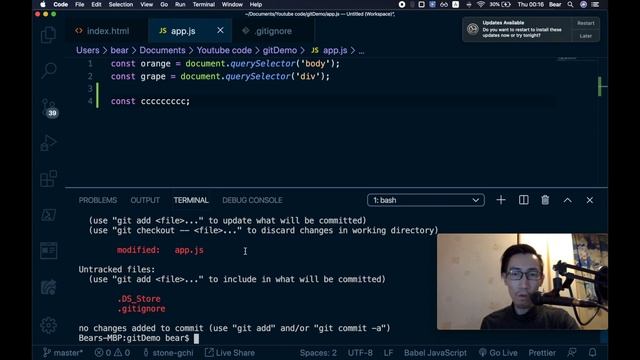This screenshot has width=640, height=360.
Task: Open the battery status in the menu bar
Action: 500,4
